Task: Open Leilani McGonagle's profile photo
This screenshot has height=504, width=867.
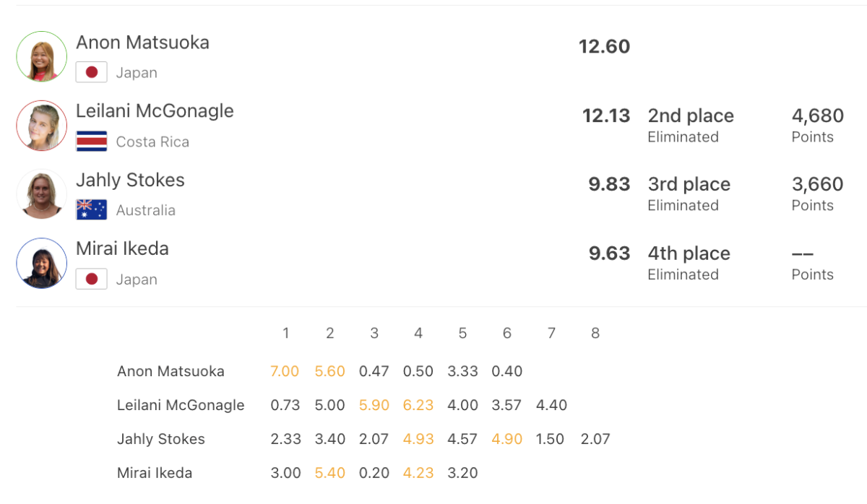Action: click(42, 126)
